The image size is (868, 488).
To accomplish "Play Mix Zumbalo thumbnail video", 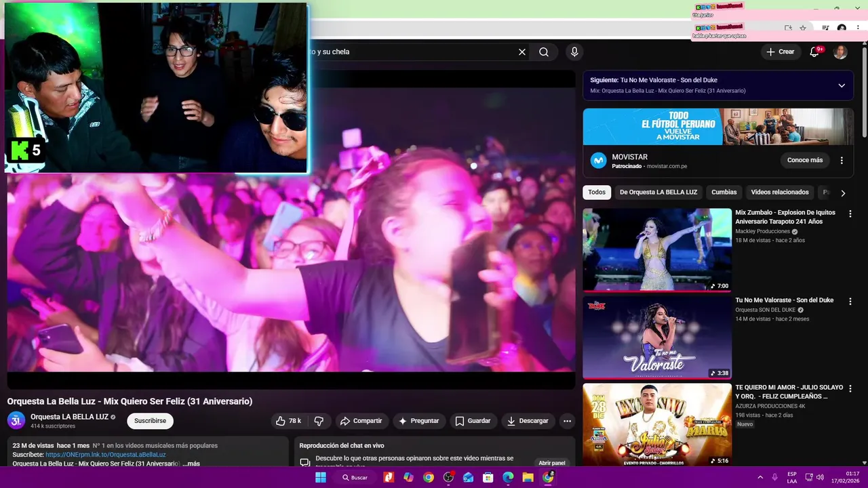I will click(657, 249).
